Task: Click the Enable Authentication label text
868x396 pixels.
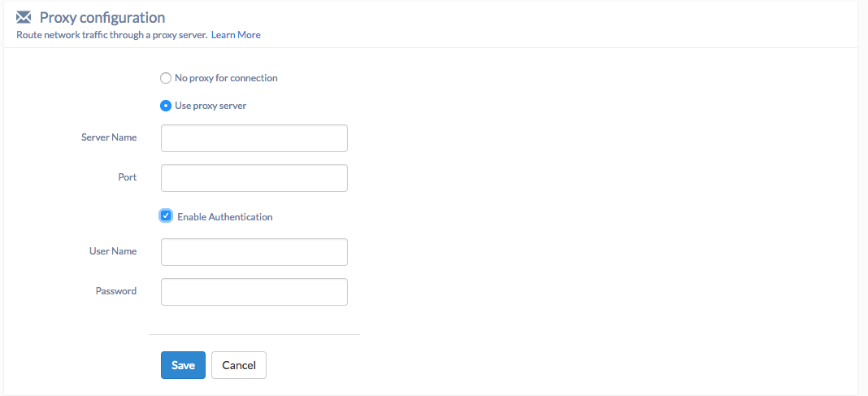Action: click(x=225, y=217)
